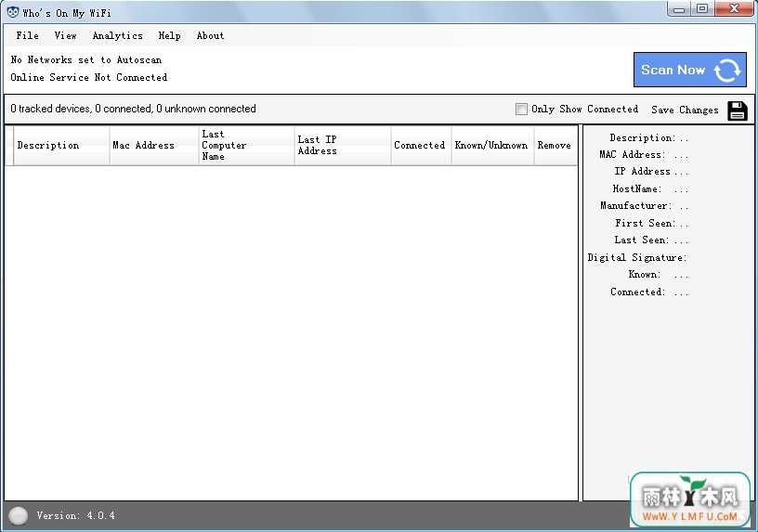Image resolution: width=758 pixels, height=532 pixels.
Task: Close the Who's On My WiFi window
Action: click(x=734, y=9)
